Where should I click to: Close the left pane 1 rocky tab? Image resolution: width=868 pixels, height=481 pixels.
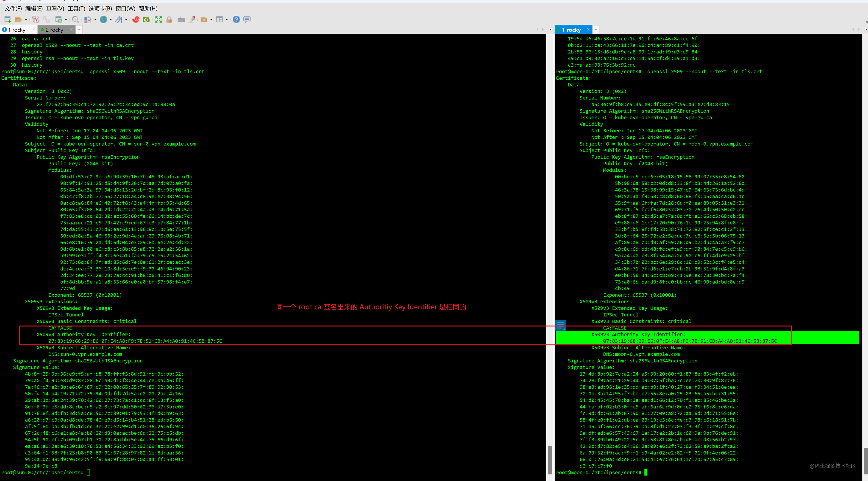coord(33,30)
